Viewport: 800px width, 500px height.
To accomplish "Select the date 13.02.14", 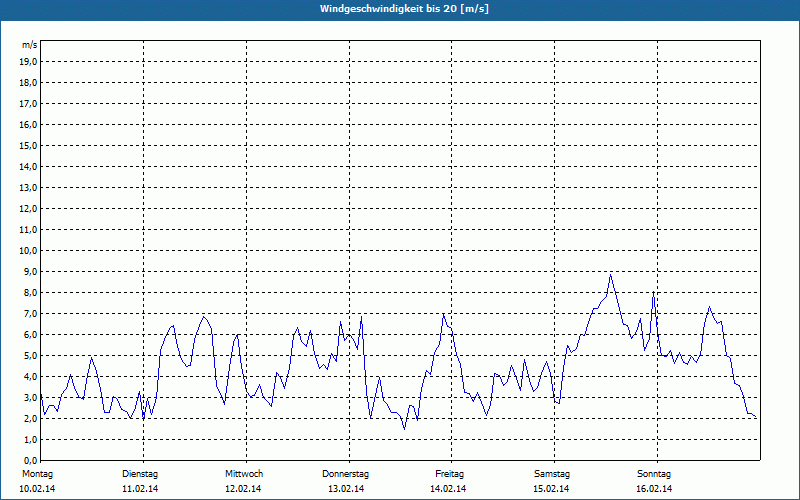I will click(x=346, y=489).
